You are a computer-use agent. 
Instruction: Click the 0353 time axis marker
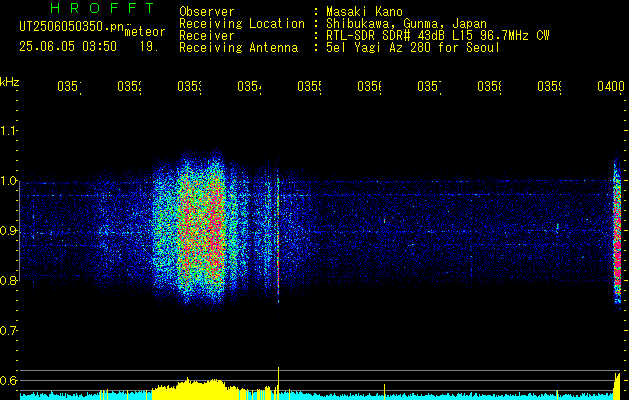(x=190, y=86)
